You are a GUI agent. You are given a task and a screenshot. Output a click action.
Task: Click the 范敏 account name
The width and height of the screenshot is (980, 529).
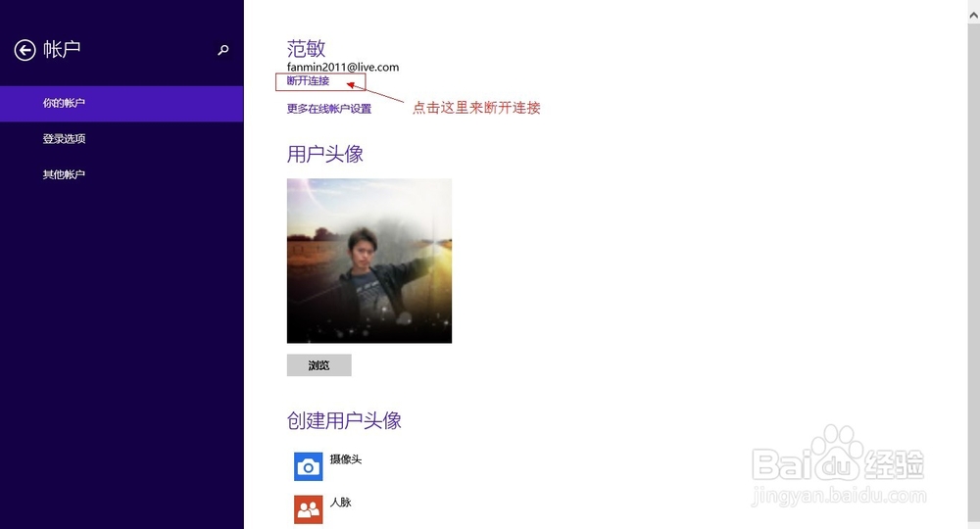point(306,48)
